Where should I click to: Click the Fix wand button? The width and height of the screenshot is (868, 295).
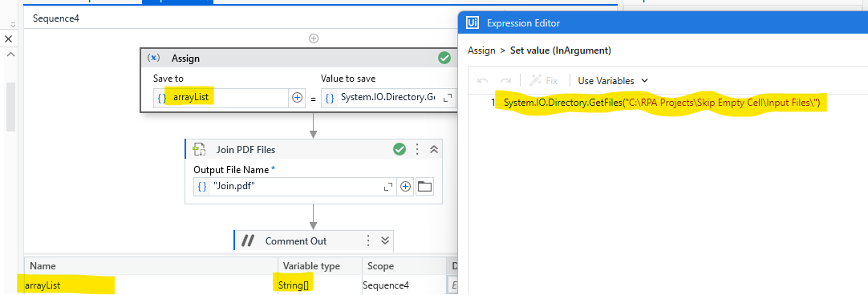coord(543,80)
